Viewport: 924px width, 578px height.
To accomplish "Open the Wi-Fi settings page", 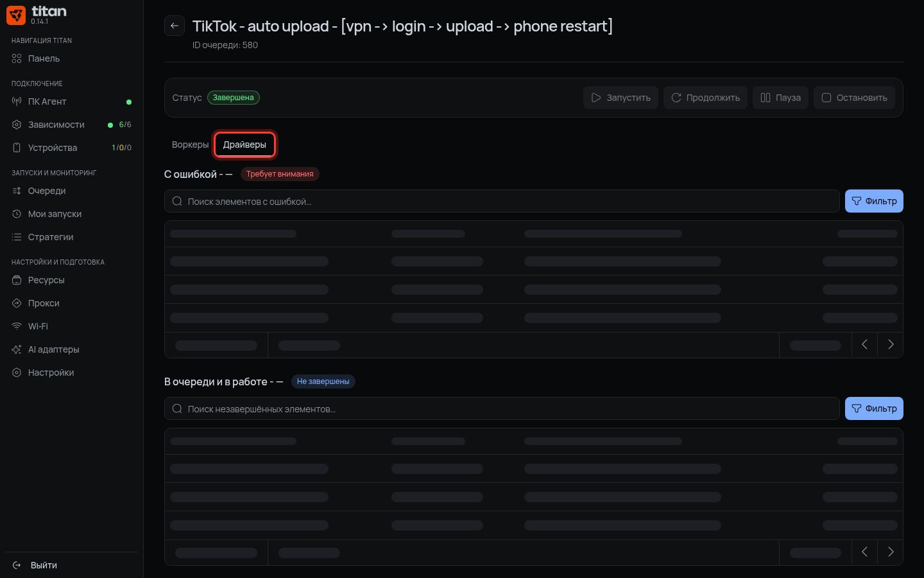I will click(x=71, y=326).
